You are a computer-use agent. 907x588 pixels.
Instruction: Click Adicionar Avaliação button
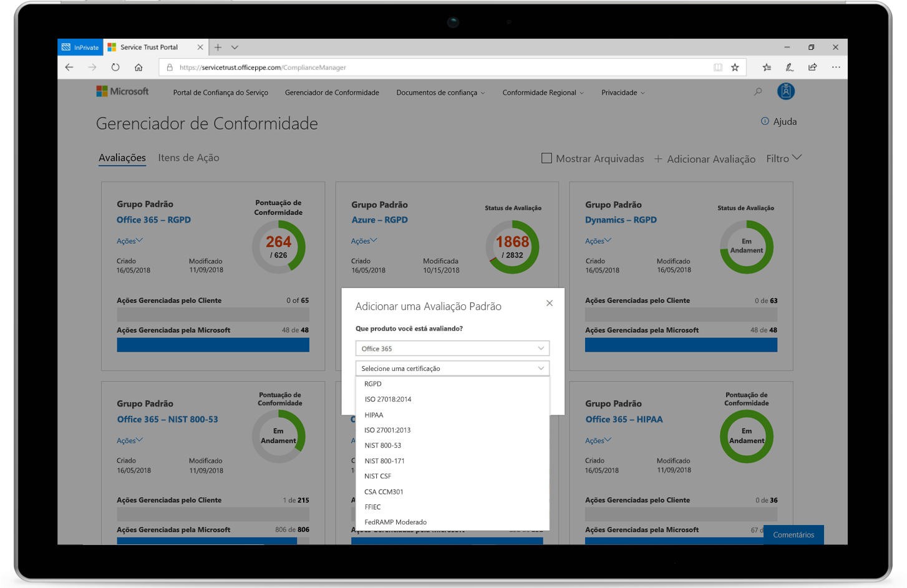coord(705,159)
